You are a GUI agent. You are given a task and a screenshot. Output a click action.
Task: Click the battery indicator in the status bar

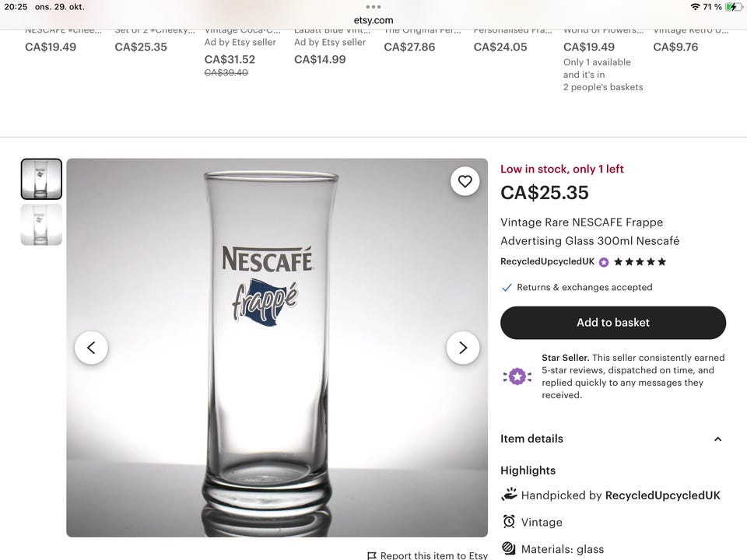(x=732, y=6)
